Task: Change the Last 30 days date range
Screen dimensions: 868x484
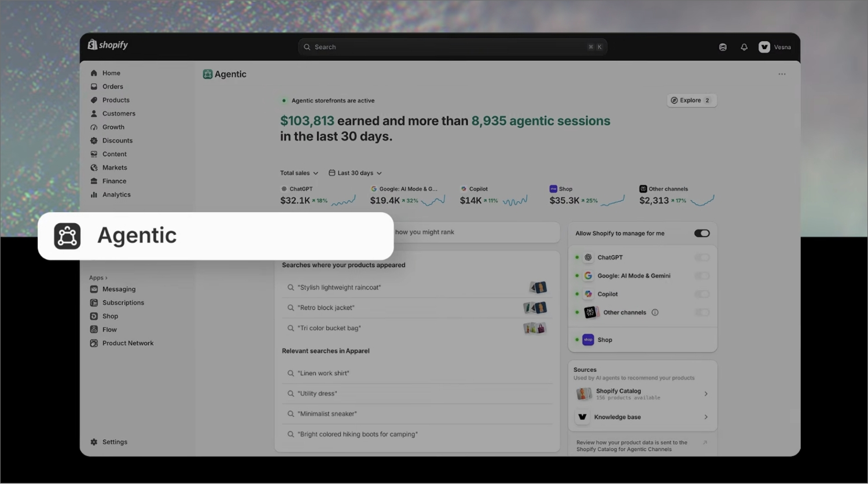Action: coord(355,173)
